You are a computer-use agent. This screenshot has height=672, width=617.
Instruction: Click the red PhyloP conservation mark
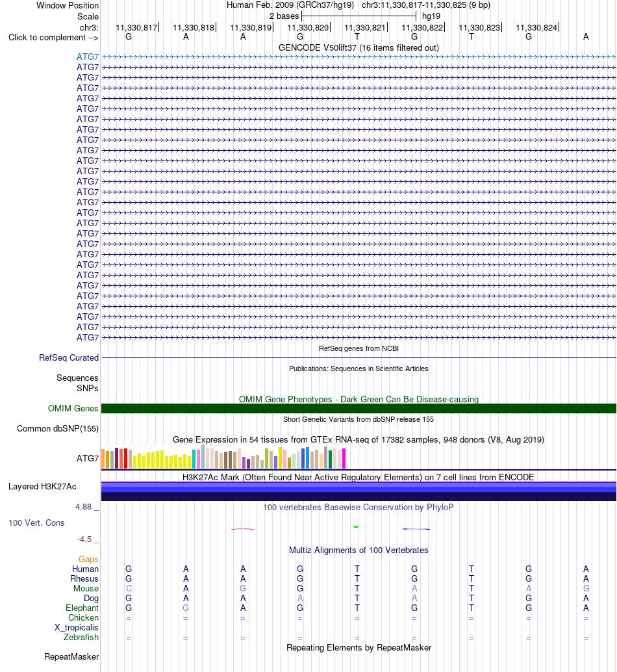pyautogui.click(x=243, y=529)
